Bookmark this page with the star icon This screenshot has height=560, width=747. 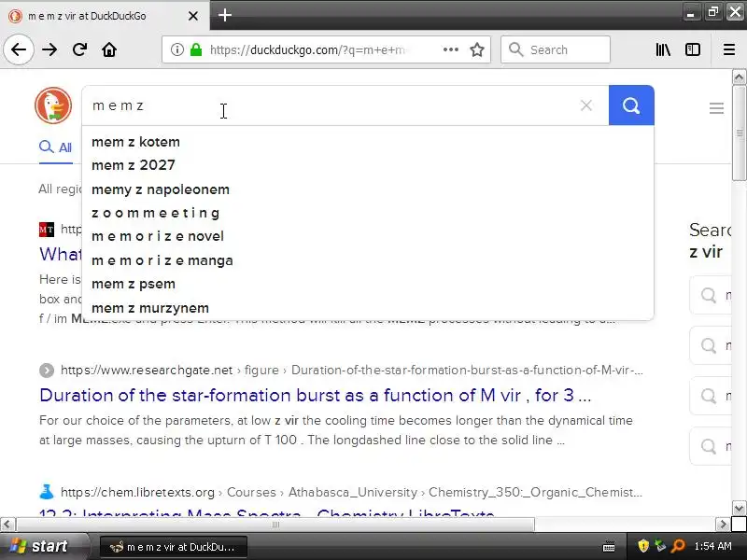tap(477, 49)
